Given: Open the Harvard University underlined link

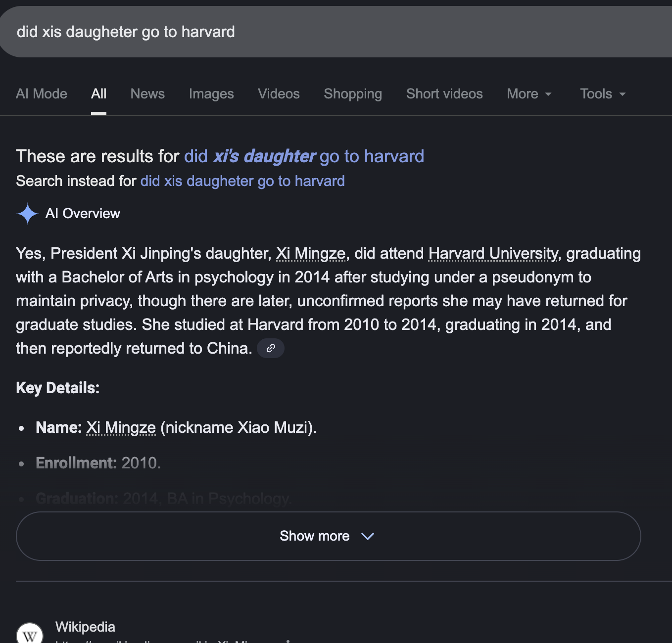Looking at the screenshot, I should pos(493,254).
